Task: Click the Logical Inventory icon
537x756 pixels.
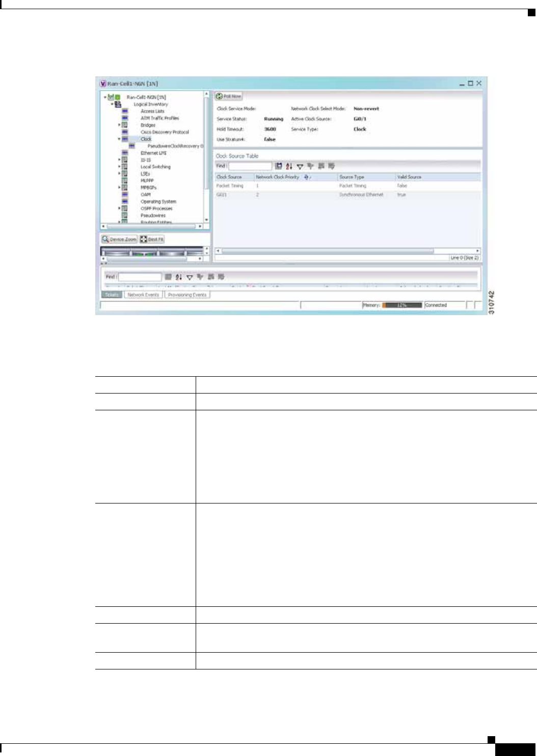Action: coord(118,104)
